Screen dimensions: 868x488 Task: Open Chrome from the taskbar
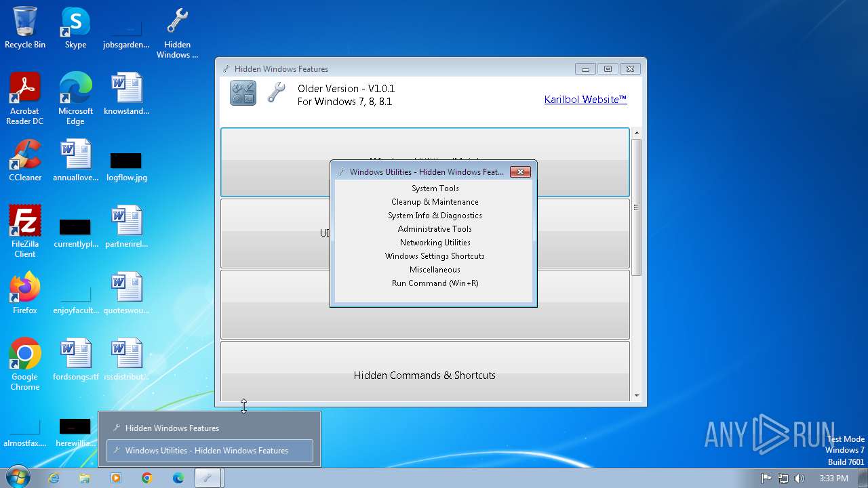(147, 478)
